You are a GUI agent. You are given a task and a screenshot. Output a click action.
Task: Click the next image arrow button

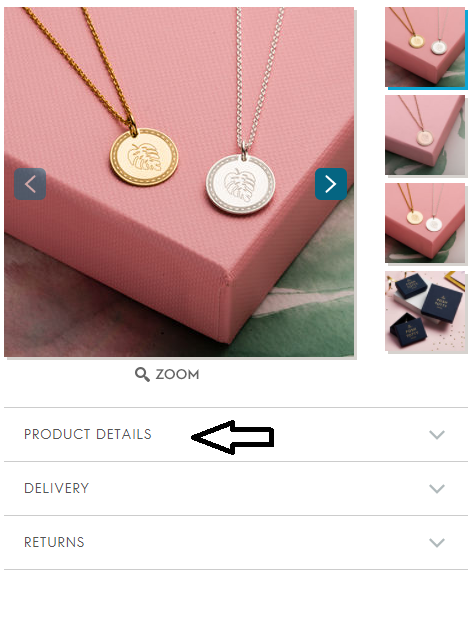click(x=331, y=184)
